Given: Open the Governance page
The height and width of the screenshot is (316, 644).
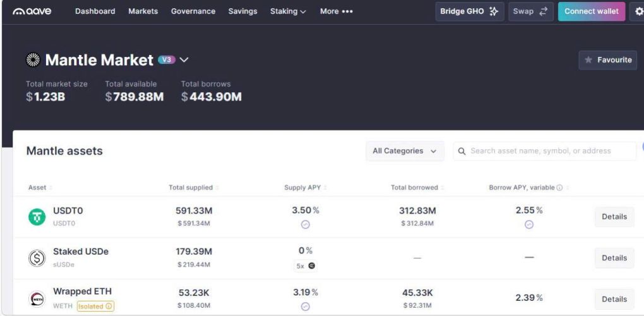Looking at the screenshot, I should [193, 11].
